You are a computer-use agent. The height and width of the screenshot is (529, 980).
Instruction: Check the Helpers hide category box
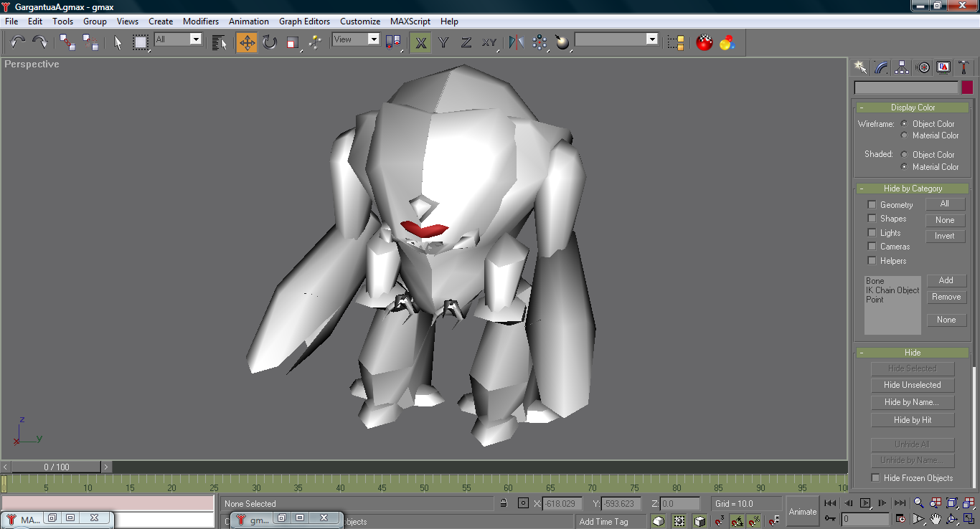[872, 261]
